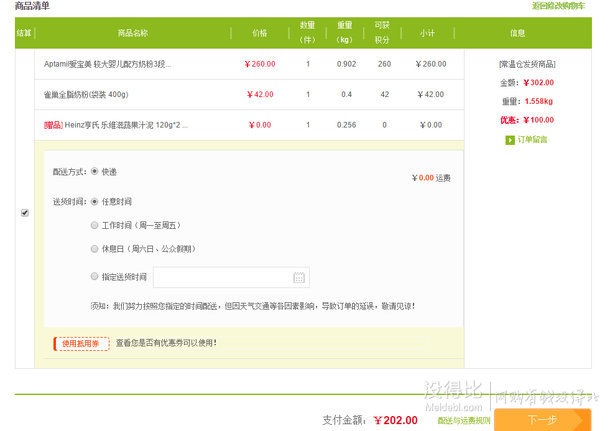Viewport: 610px width, 431px height.
Task: Choose 工作时间（周一至周五）delivery option
Action: (95, 225)
